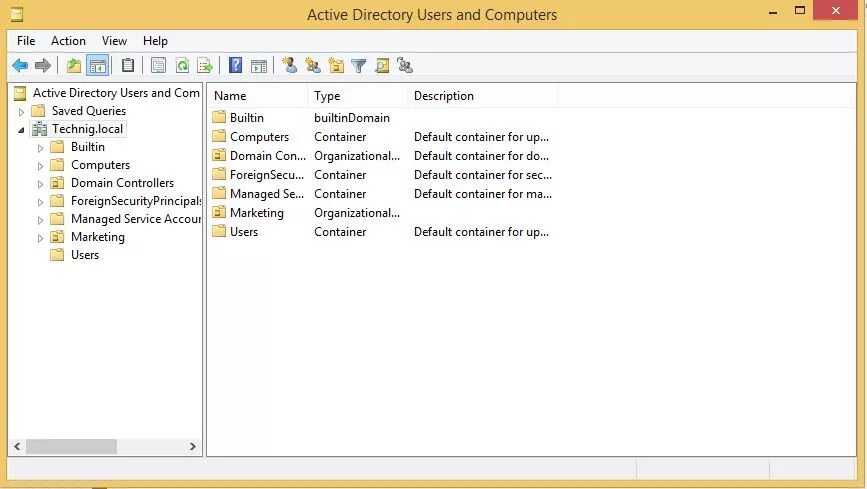Expand the Managed Service Accounts tree node

[x=40, y=220]
